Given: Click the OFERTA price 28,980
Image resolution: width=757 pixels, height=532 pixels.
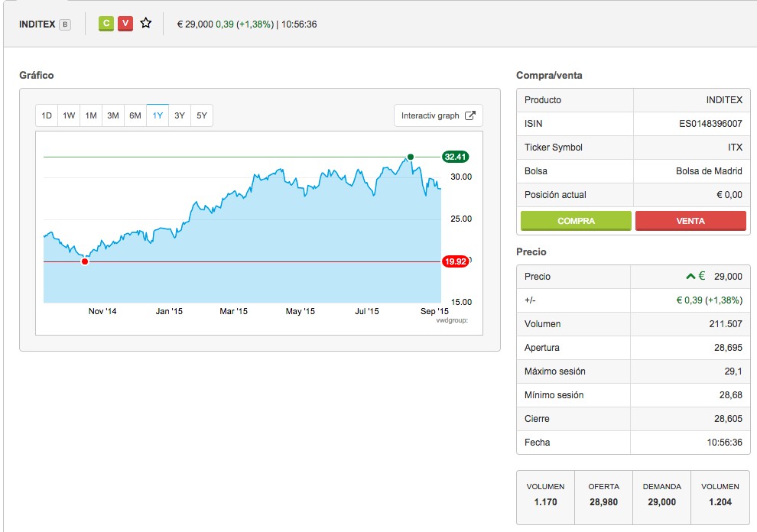Looking at the screenshot, I should coord(603,502).
